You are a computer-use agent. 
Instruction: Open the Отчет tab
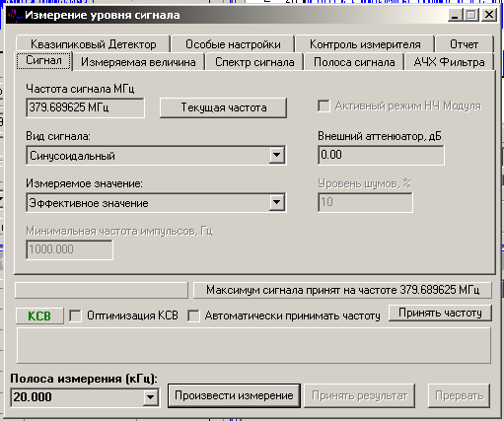[464, 44]
